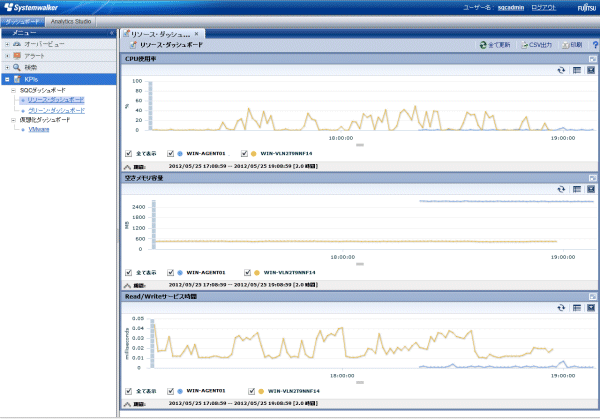Toggle show-all checkbox in Read/Write legend

coord(128,391)
